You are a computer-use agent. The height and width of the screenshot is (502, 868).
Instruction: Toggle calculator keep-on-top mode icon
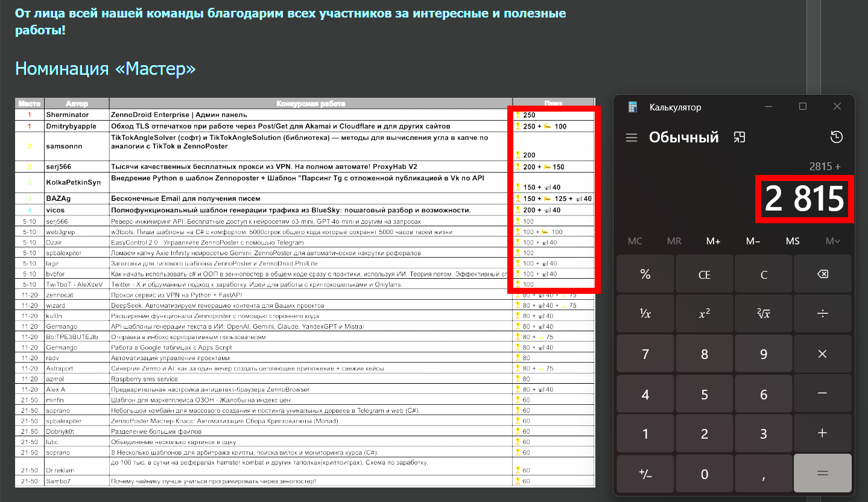[x=740, y=138]
